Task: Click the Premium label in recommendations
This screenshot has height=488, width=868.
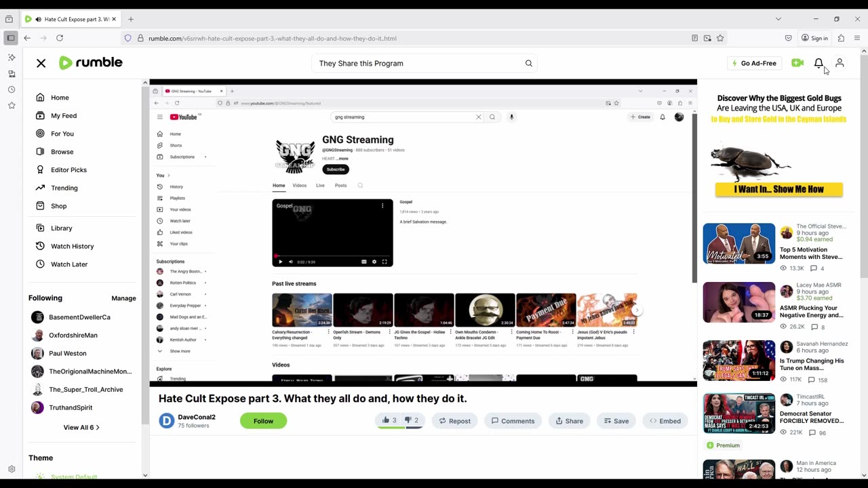Action: (723, 445)
